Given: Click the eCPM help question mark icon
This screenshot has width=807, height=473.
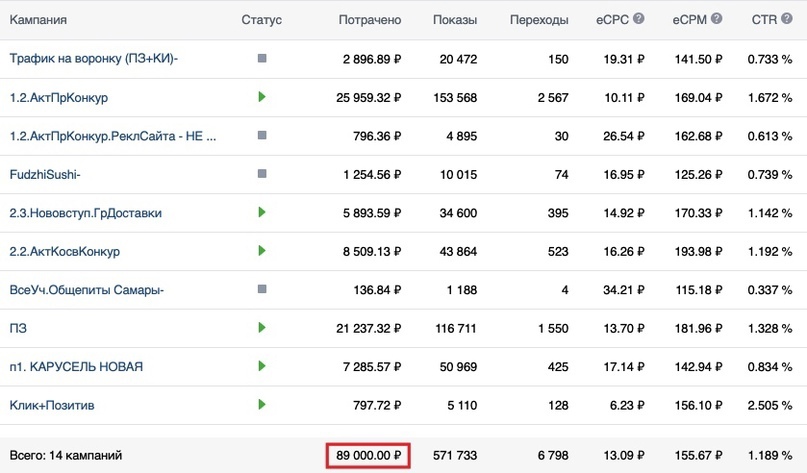Looking at the screenshot, I should click(x=716, y=19).
